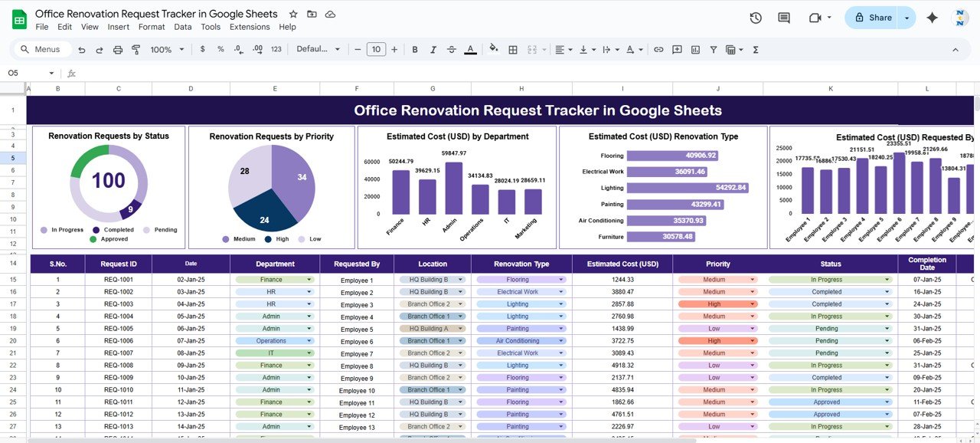
Task: Open the Format menu
Action: pyautogui.click(x=152, y=27)
